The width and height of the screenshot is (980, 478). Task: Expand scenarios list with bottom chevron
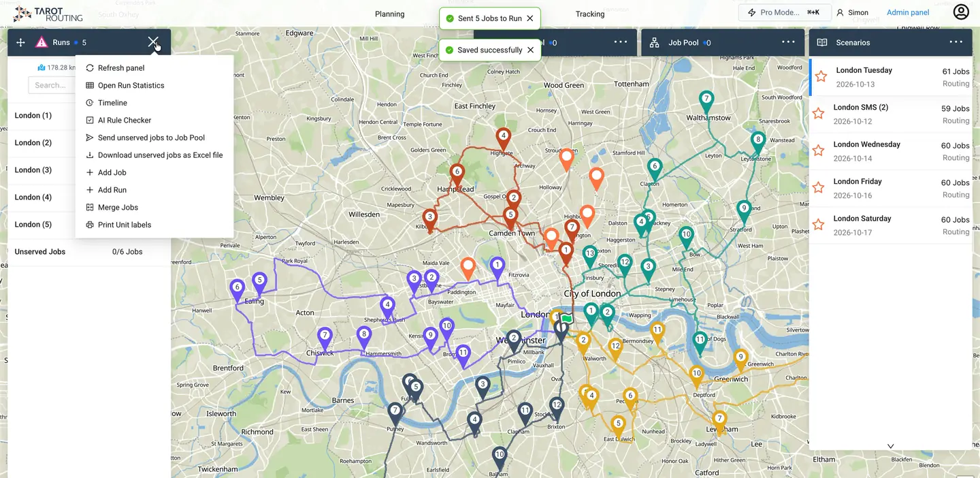tap(890, 446)
